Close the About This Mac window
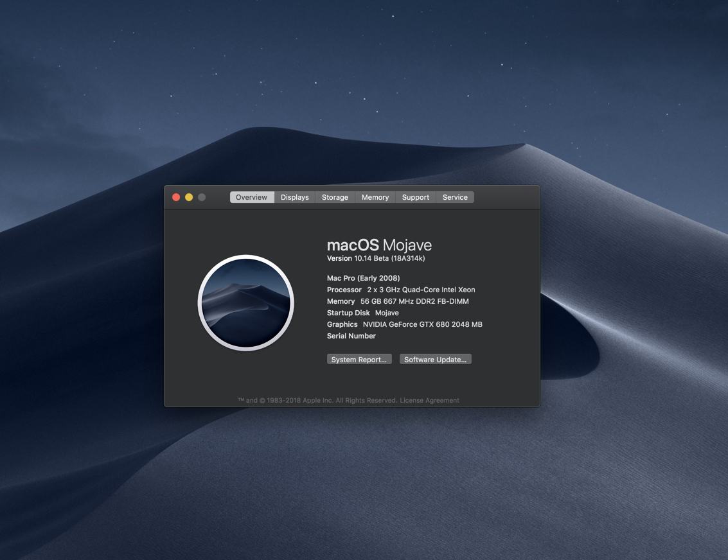728x560 pixels. (x=176, y=197)
